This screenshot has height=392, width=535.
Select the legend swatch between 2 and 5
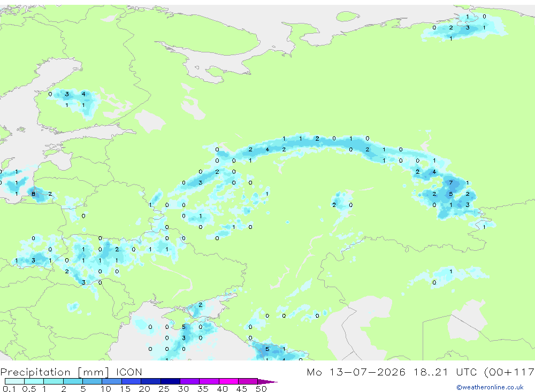point(73,381)
